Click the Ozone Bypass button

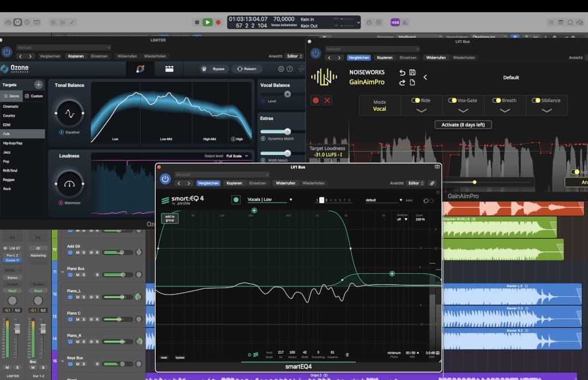214,69
